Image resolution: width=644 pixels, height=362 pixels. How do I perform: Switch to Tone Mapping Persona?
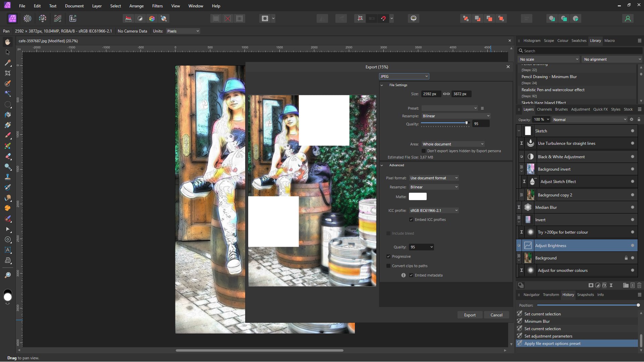(x=58, y=18)
